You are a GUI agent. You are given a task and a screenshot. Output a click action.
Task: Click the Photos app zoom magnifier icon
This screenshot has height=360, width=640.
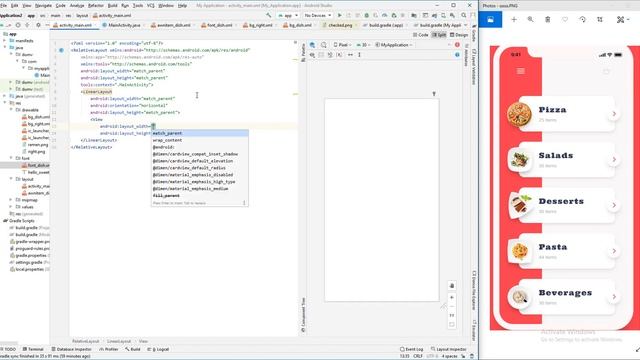[x=530, y=20]
